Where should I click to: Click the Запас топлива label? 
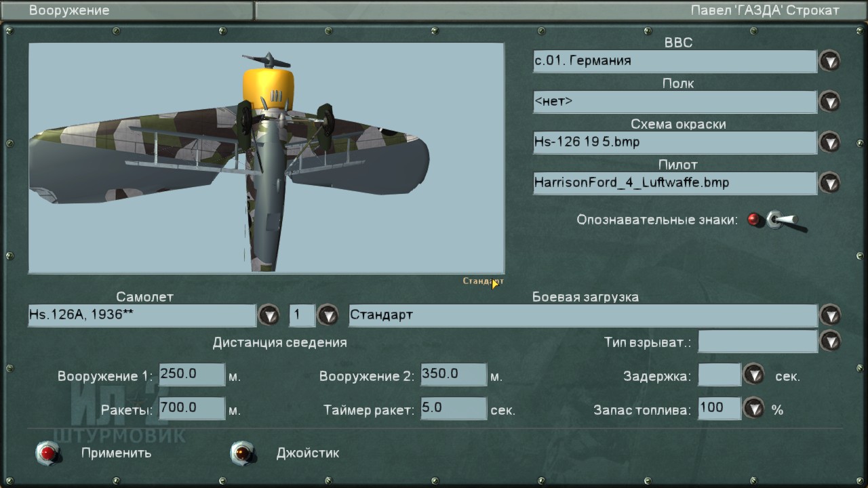[642, 410]
